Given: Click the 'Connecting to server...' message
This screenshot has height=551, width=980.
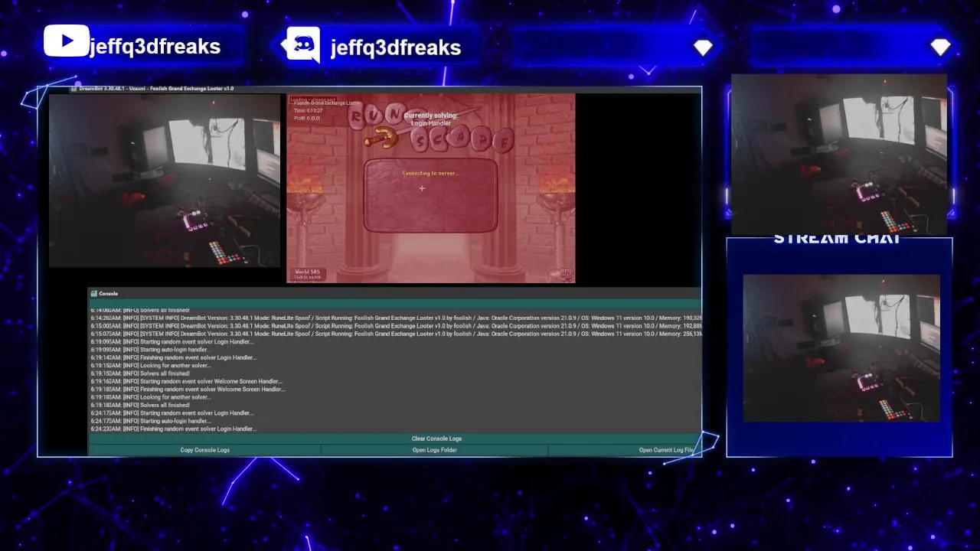Looking at the screenshot, I should click(x=430, y=173).
